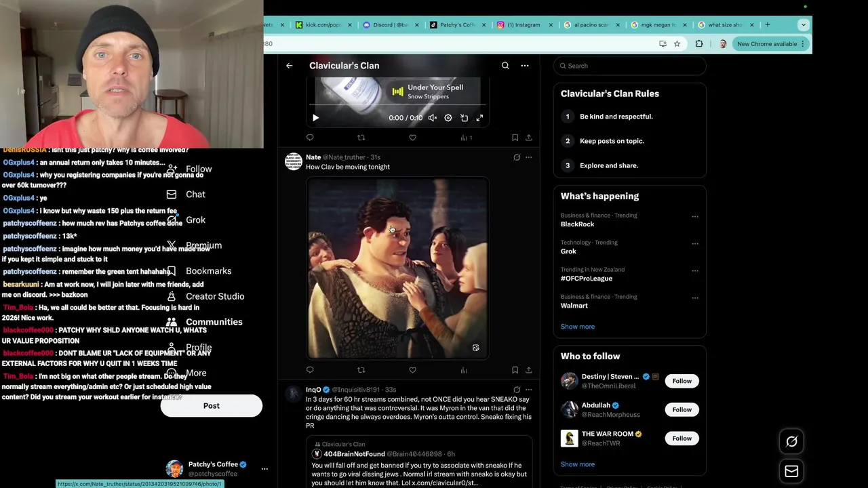Viewport: 868px width, 488px height.
Task: Show more under What's happening
Action: [x=578, y=327]
